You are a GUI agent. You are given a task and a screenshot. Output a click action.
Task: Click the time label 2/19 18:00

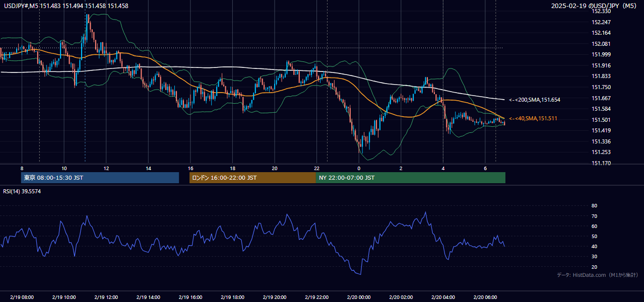tap(232, 297)
